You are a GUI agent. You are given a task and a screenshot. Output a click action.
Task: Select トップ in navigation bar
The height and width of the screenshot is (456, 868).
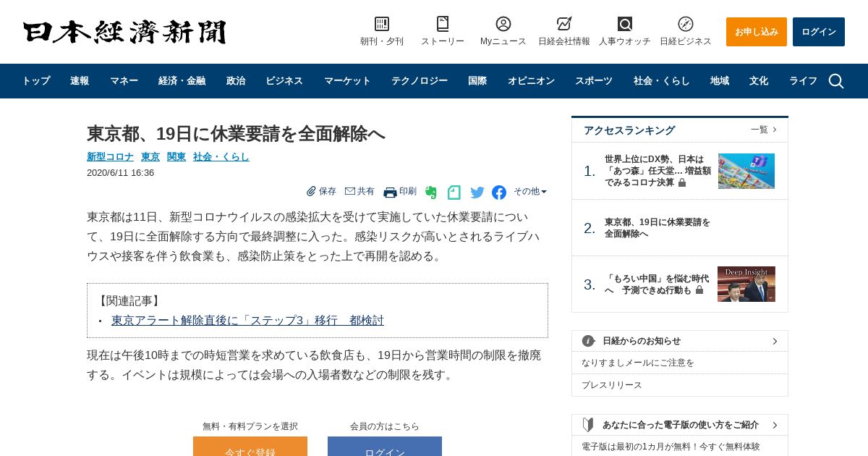point(35,81)
